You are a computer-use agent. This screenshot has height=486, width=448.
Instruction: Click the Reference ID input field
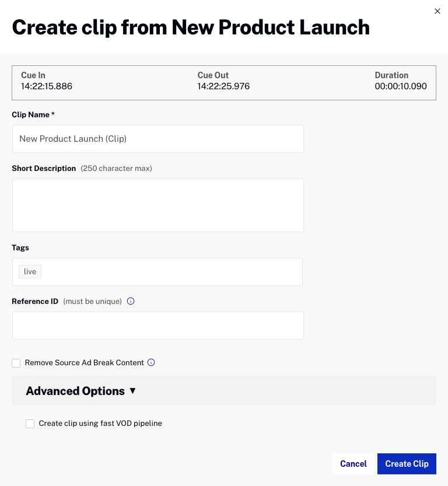[x=157, y=326]
